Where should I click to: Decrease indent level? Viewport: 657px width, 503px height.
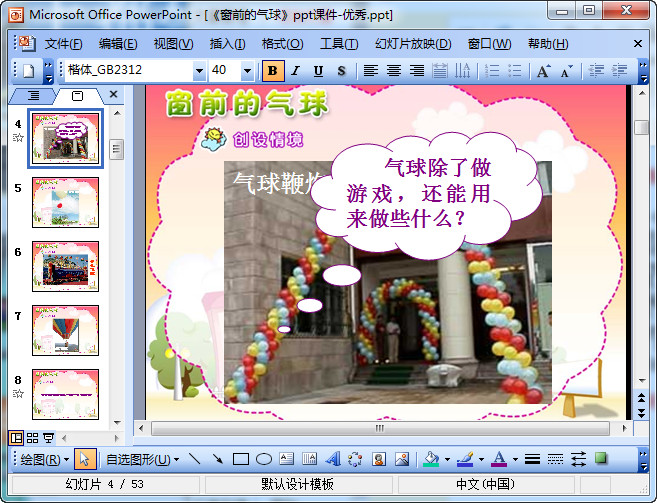[x=596, y=70]
